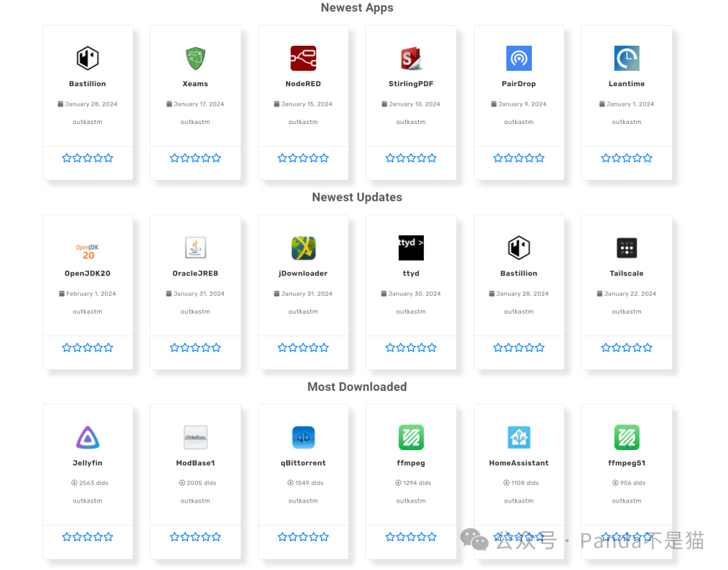Open the Bastillion icon under Newest Apps
This screenshot has width=728, height=570.
click(x=87, y=58)
